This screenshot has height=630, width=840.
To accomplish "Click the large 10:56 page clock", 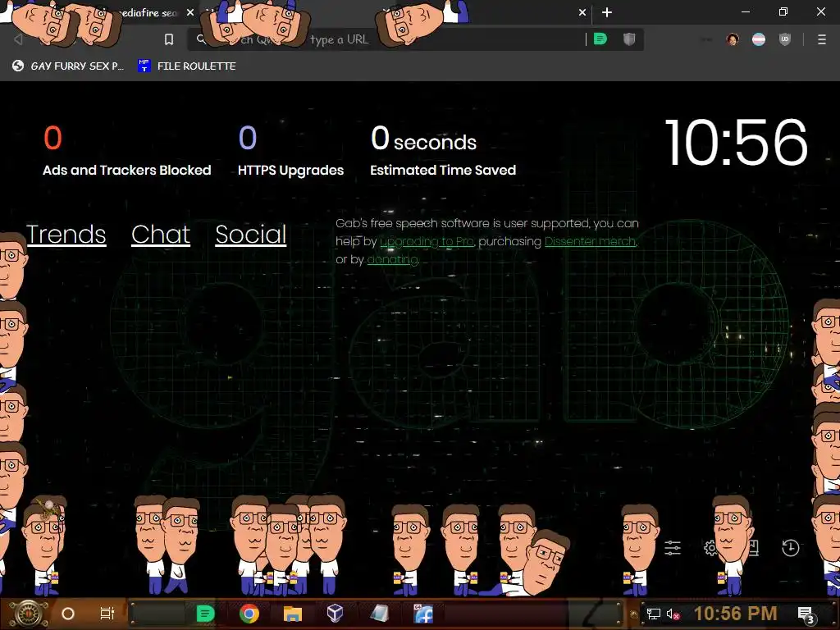I will [736, 143].
